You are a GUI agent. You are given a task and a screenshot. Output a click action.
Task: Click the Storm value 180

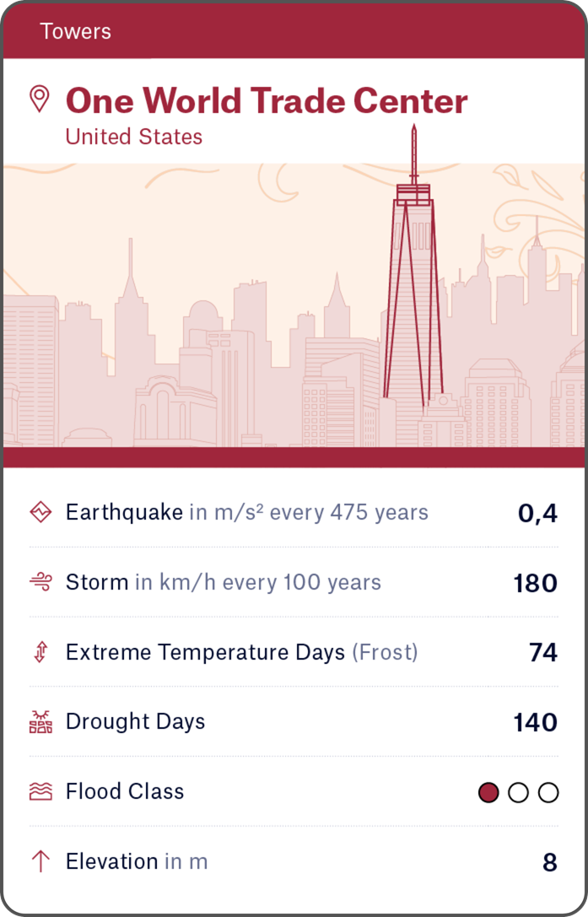coord(535,583)
